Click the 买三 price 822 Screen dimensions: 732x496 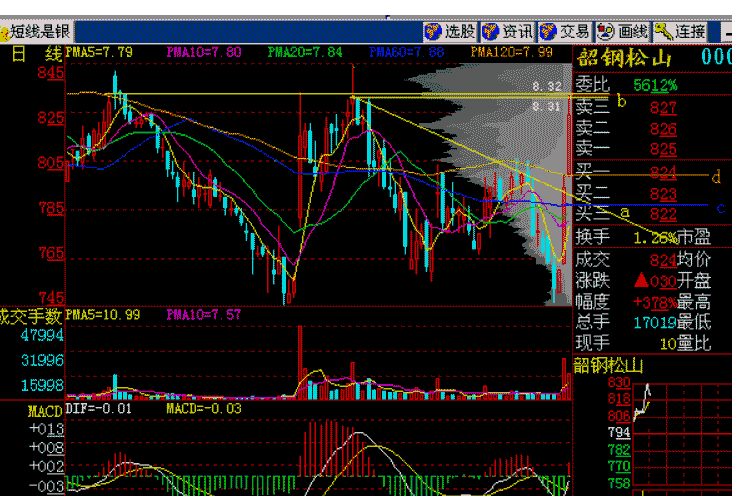click(x=663, y=214)
